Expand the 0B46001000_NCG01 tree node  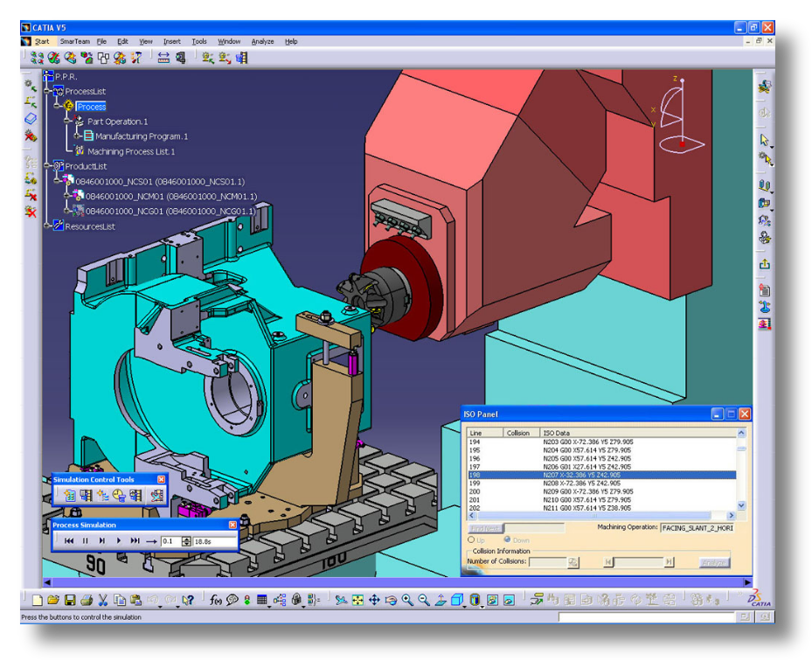(67, 211)
